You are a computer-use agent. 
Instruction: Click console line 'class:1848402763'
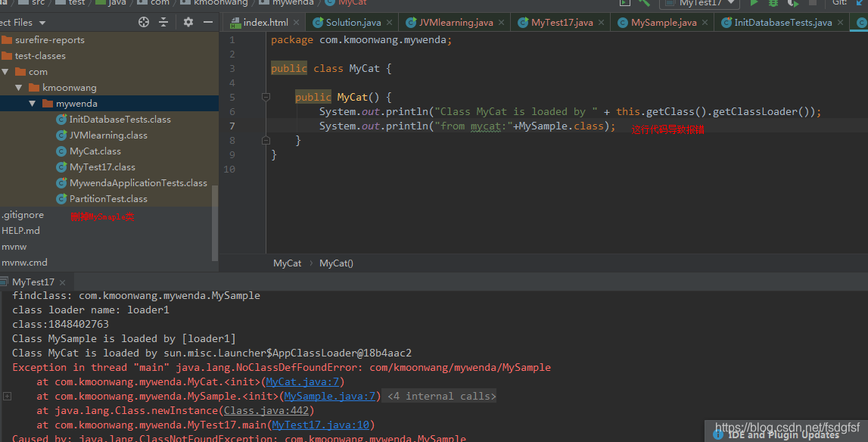point(61,324)
